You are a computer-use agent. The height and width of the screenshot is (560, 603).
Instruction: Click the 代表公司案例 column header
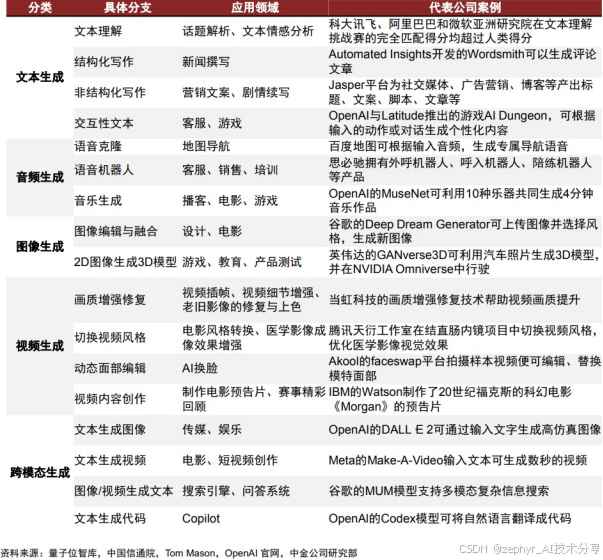pyautogui.click(x=465, y=8)
